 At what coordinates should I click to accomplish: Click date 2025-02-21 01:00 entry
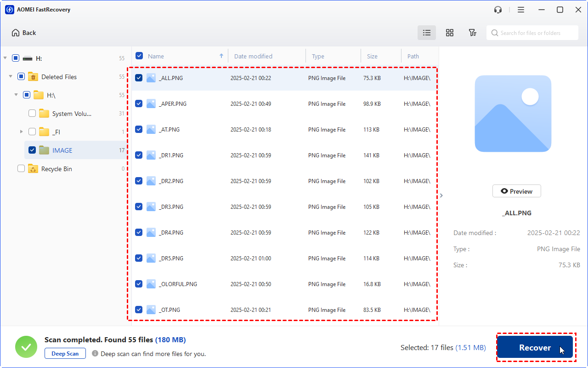pos(251,259)
